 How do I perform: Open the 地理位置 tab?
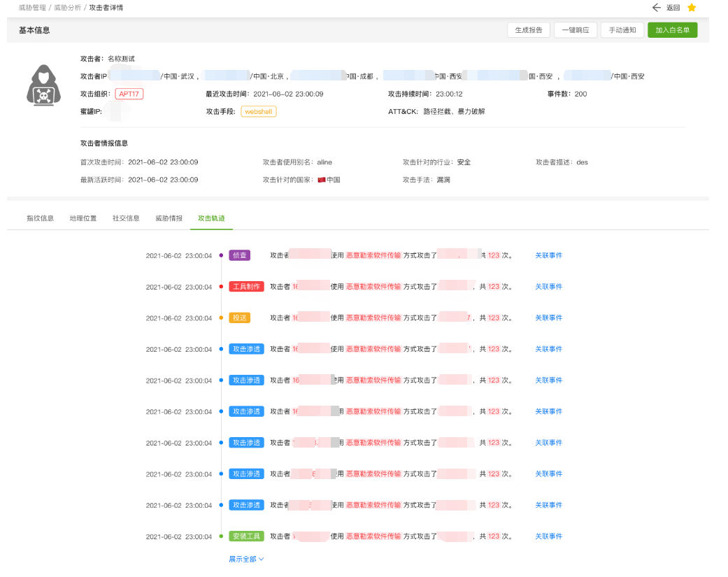pos(83,218)
